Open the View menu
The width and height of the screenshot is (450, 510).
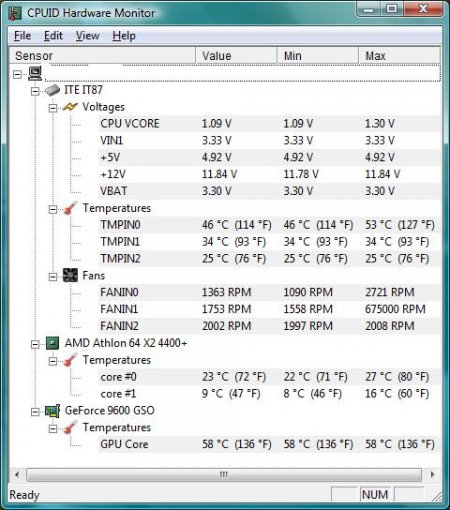point(87,36)
